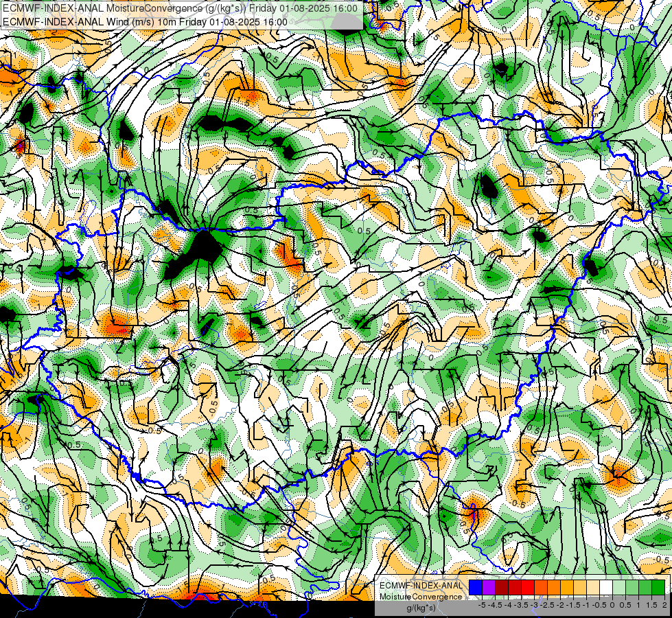Click the Wind (m/s) 10m title line
Image resolution: width=672 pixels, height=618 pixels.
point(145,21)
